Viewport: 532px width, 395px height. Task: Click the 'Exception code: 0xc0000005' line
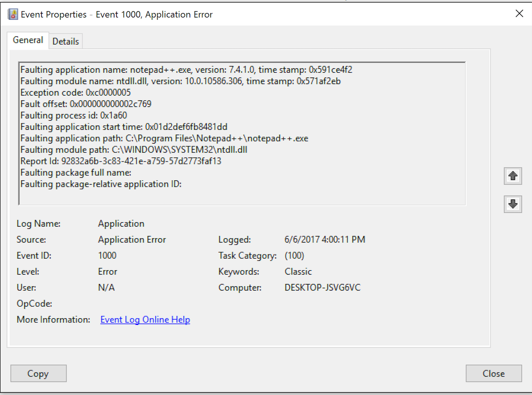click(75, 92)
